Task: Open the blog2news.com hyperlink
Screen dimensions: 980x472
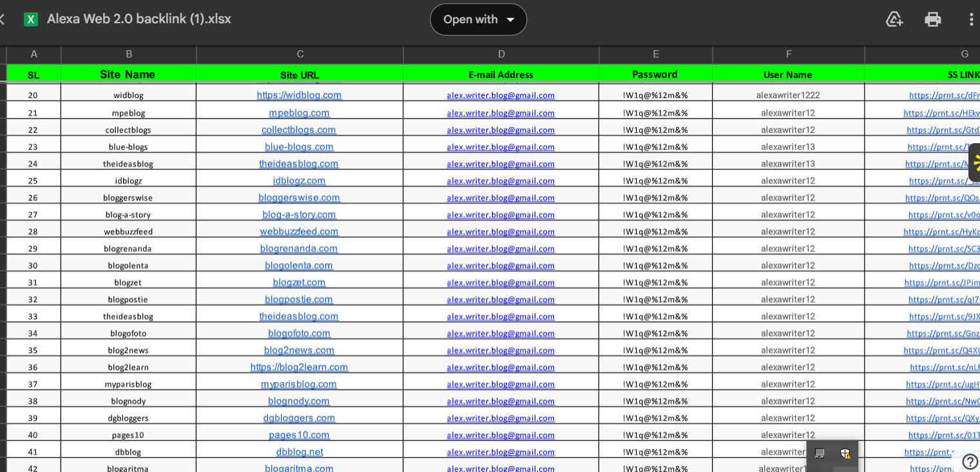Action: [300, 349]
